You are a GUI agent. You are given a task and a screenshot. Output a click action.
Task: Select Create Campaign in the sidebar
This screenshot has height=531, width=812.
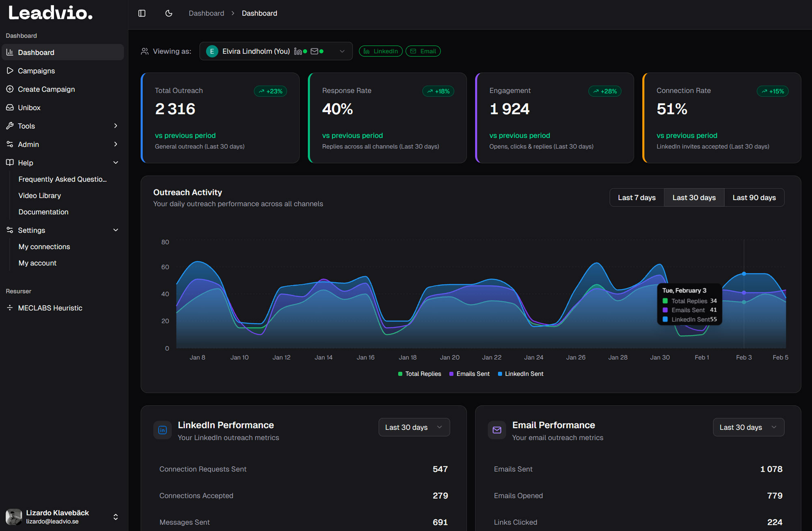point(46,89)
